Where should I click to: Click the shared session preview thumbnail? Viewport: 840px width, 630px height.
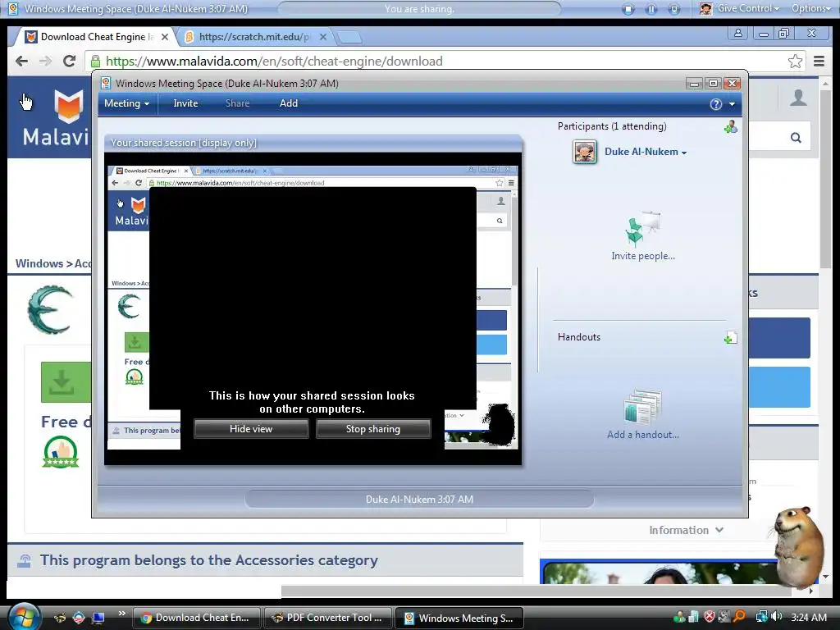313,308
